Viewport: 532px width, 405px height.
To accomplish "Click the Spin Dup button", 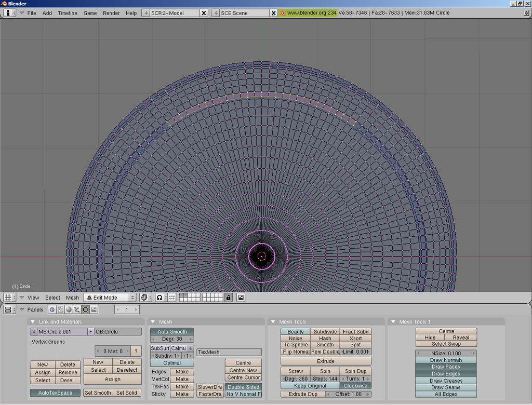I will click(355, 371).
